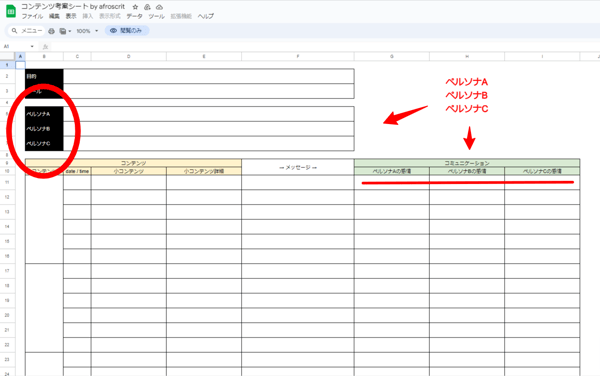Viewport: 600px width, 376px height.
Task: Click the → メッセージ → header cell
Action: pyautogui.click(x=298, y=167)
